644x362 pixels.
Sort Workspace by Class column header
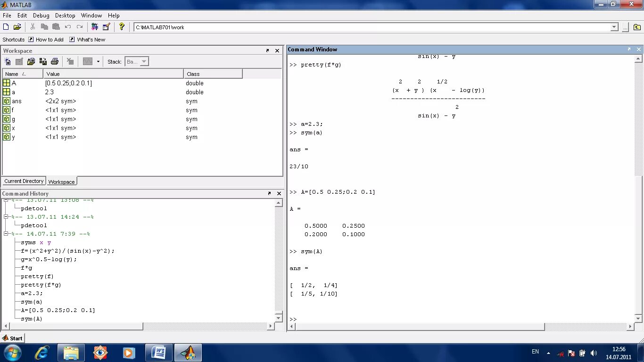tap(213, 74)
